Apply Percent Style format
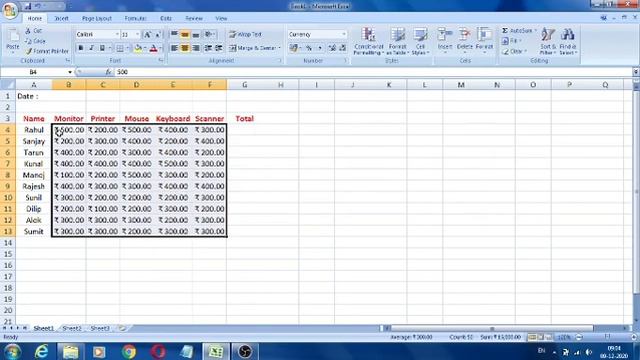The width and height of the screenshot is (640, 360). click(x=309, y=49)
